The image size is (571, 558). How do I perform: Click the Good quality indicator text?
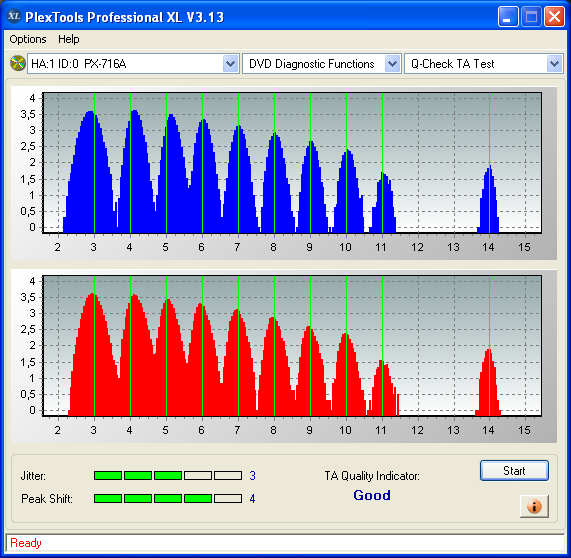pos(372,495)
